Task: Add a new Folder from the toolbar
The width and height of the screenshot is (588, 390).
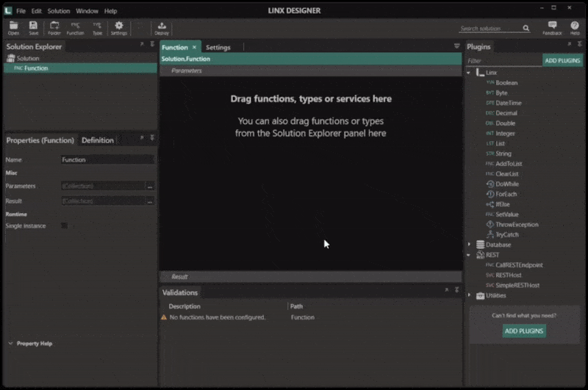Action: (54, 28)
